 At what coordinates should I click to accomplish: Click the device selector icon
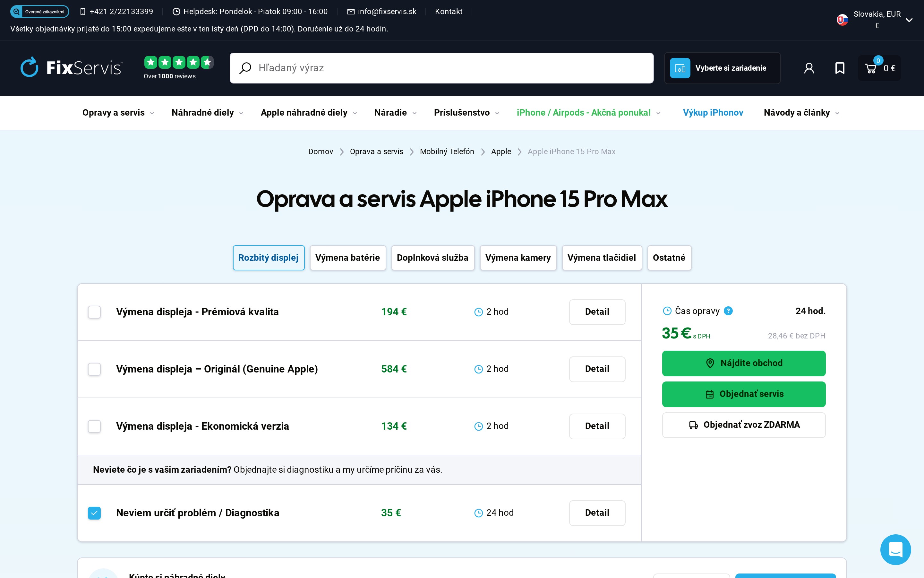coord(680,68)
